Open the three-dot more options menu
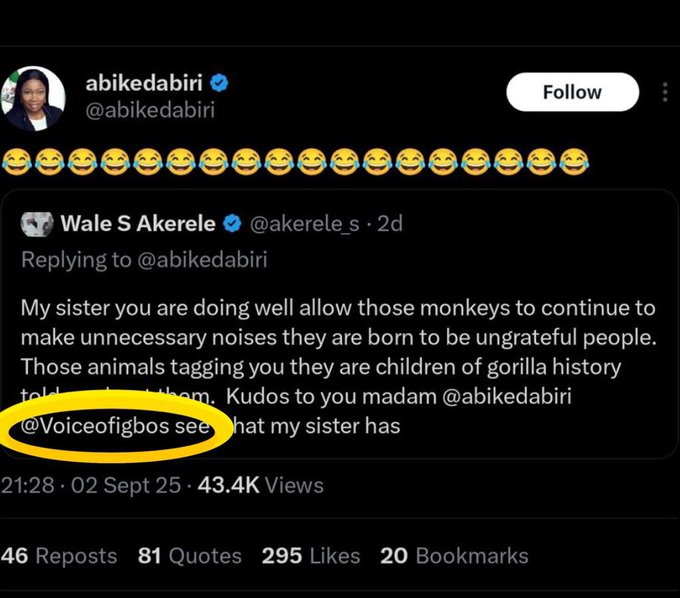 pos(665,92)
